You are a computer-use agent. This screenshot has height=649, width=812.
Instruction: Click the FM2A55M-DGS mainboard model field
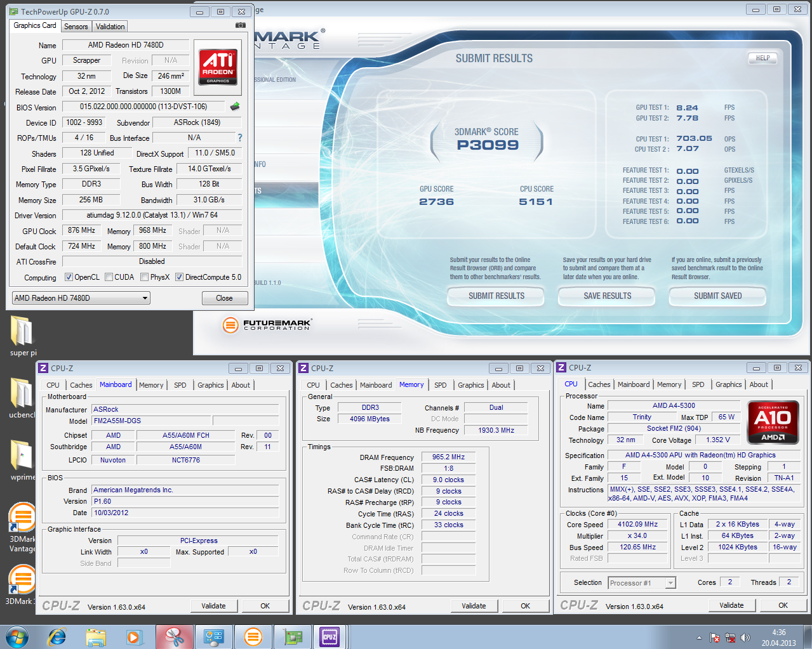152,421
